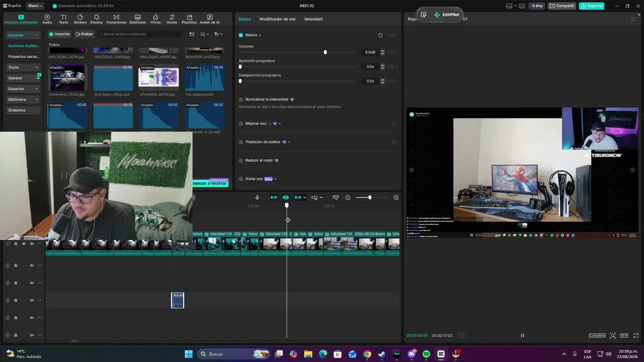Open the Audio media tab
Image resolution: width=644 pixels, height=362 pixels.
(x=47, y=19)
